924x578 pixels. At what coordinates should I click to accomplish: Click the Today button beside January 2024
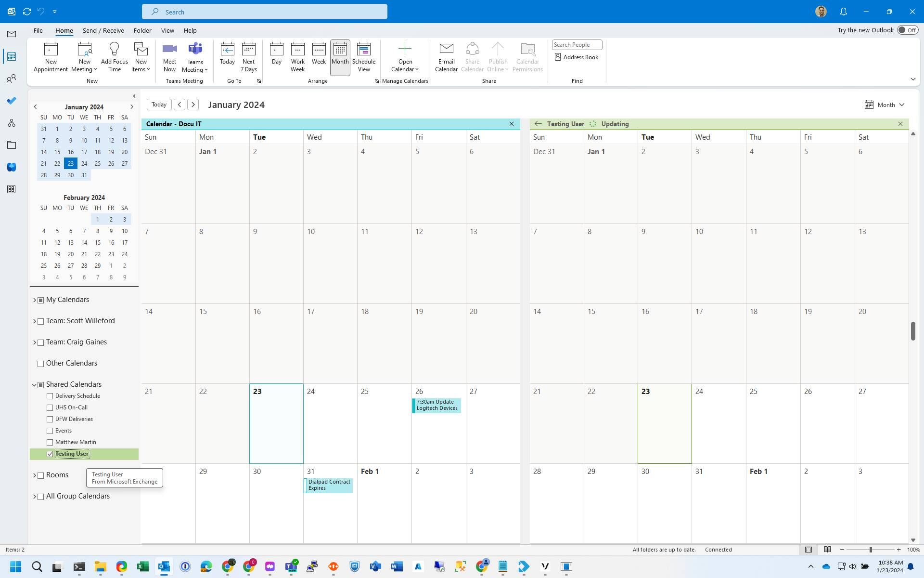point(159,105)
